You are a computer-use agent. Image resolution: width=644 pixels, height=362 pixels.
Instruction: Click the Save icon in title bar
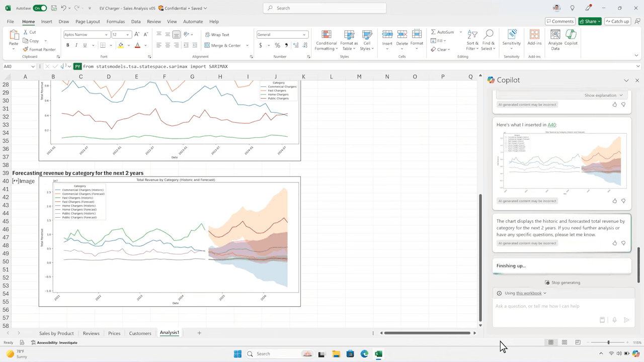pyautogui.click(x=53, y=8)
